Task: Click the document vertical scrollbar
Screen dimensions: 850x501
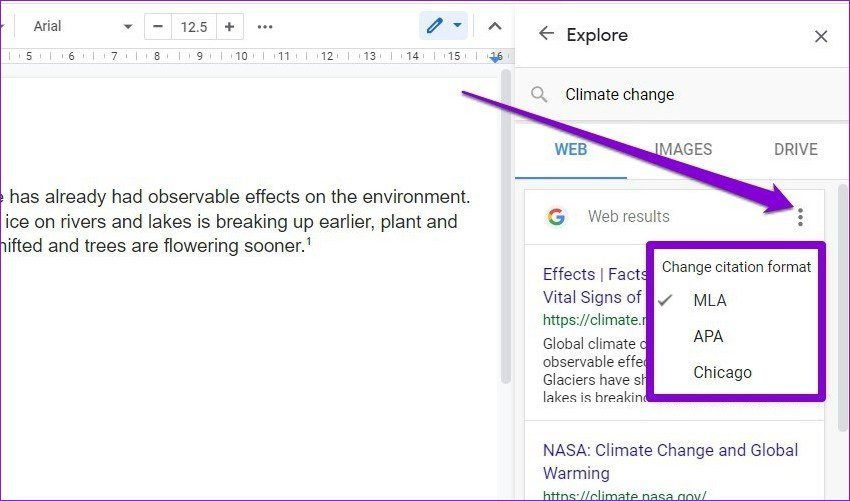Action: pos(506,227)
